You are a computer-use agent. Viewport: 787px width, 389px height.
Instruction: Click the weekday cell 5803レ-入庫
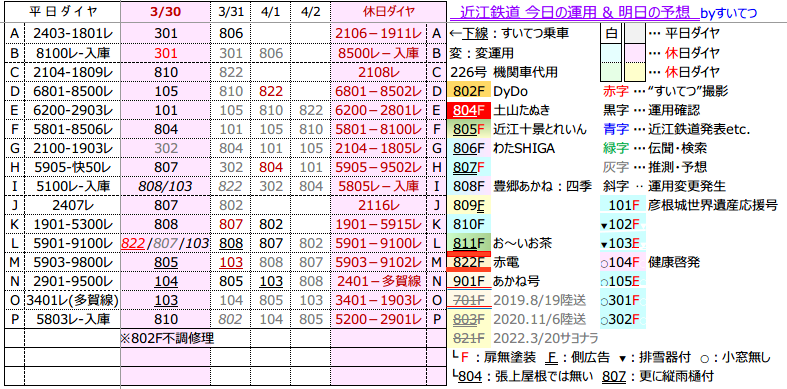[73, 320]
